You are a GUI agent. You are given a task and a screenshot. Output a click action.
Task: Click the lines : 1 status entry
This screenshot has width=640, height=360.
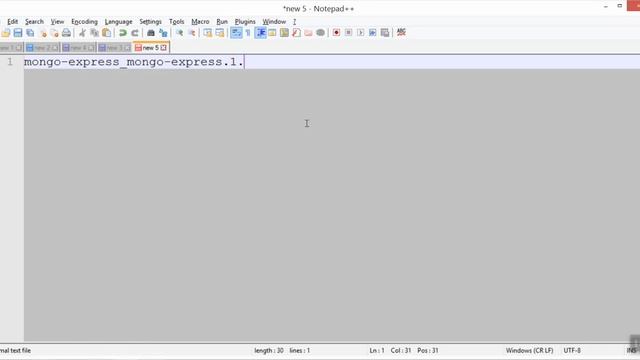tap(300, 351)
